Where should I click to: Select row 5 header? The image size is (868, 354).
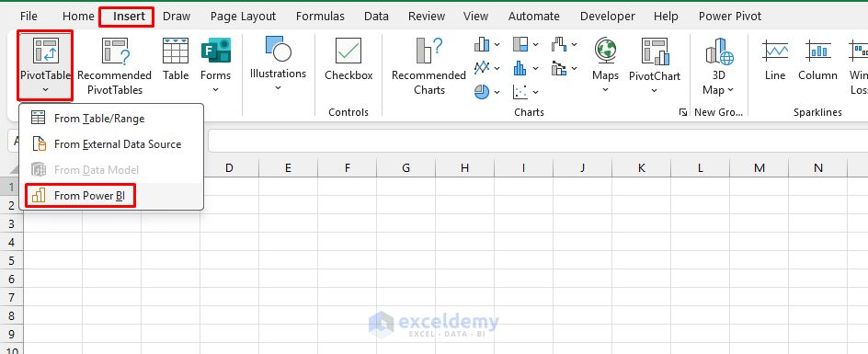coord(12,260)
